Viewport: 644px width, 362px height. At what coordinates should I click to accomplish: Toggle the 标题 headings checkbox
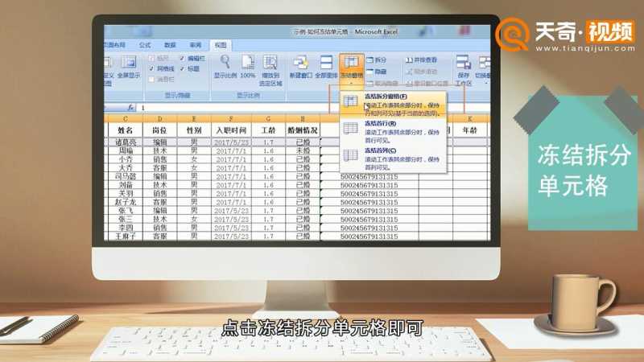tap(182, 69)
